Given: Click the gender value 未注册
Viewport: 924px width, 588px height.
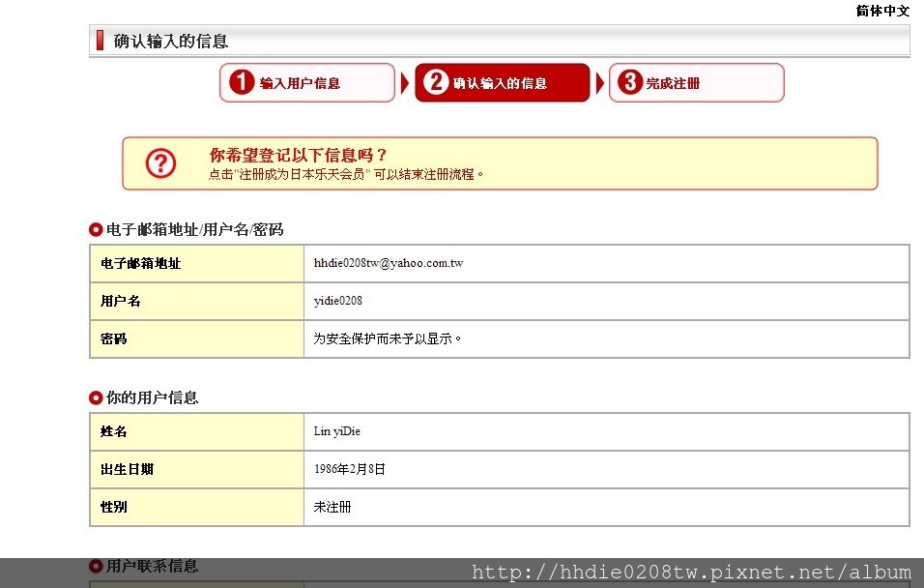Looking at the screenshot, I should (332, 507).
